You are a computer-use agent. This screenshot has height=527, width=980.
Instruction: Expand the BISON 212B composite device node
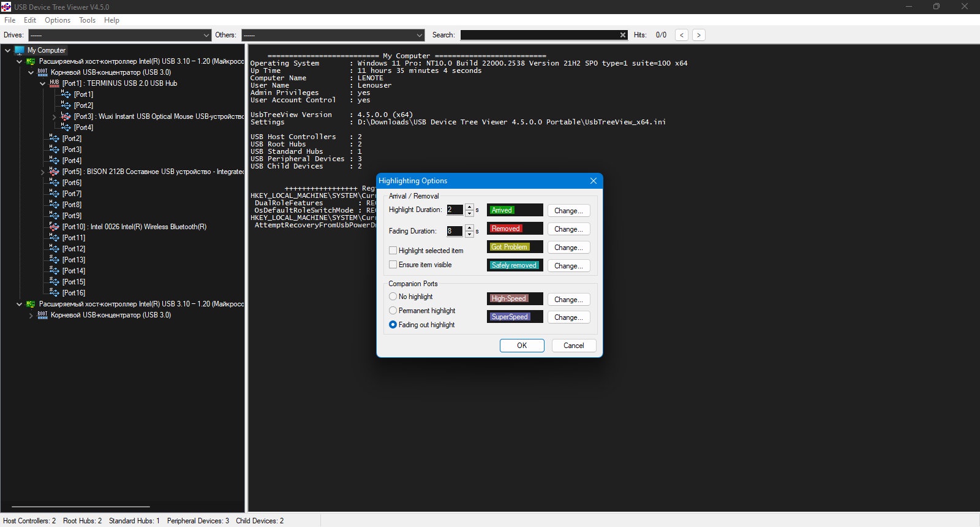(x=42, y=172)
